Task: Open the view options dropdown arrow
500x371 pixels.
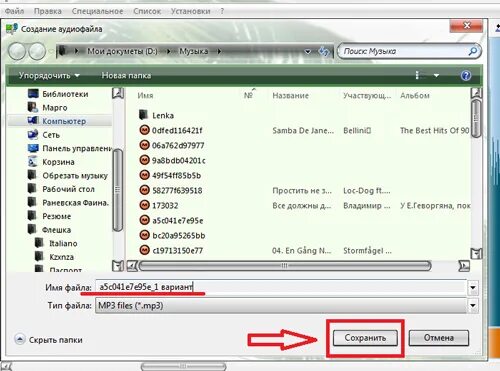Action: [x=436, y=76]
